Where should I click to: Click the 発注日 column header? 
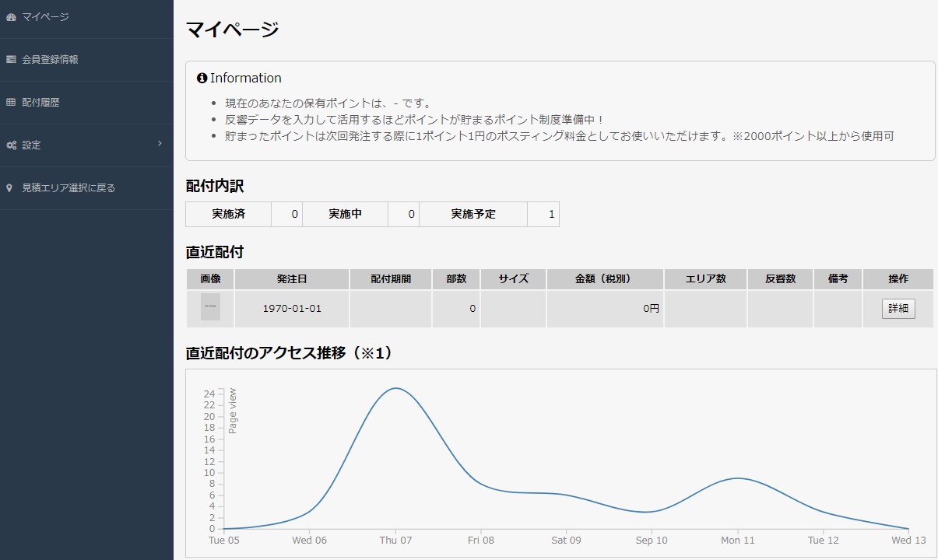click(292, 279)
